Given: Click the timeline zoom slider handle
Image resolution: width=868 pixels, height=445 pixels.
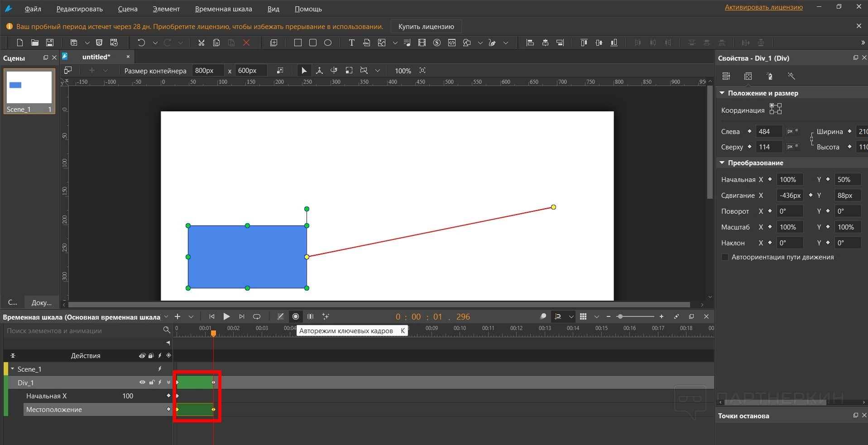Looking at the screenshot, I should pos(620,316).
